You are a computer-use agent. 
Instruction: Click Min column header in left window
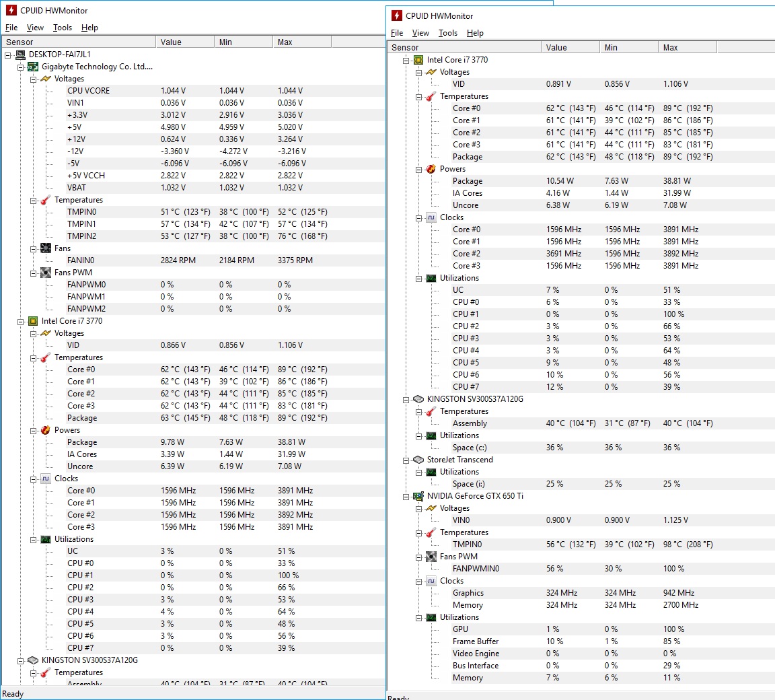click(243, 42)
